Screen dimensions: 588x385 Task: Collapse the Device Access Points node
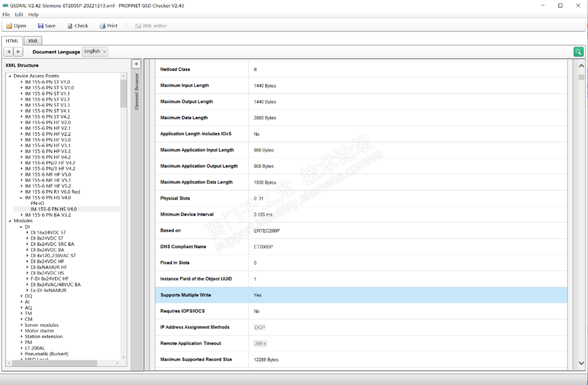[x=10, y=76]
